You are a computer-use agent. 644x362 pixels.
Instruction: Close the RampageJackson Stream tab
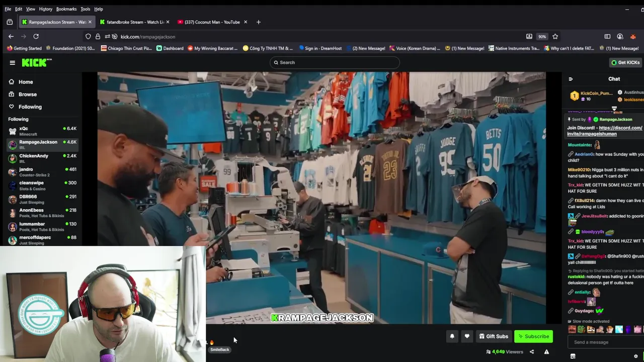point(90,22)
